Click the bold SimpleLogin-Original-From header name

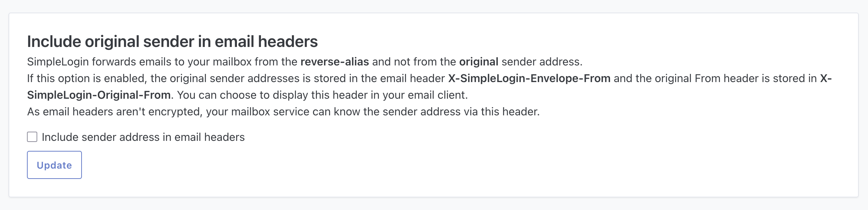point(99,95)
